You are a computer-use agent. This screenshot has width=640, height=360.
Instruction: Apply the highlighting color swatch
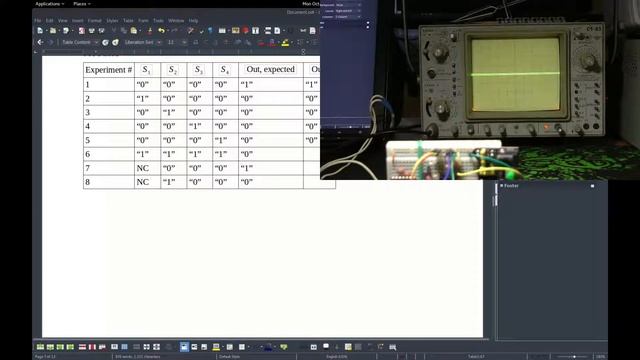tap(285, 42)
